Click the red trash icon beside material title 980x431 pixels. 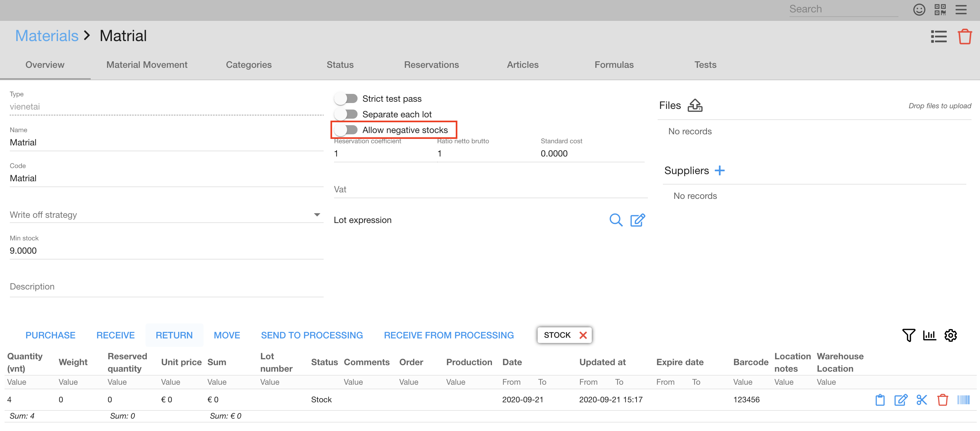coord(964,37)
